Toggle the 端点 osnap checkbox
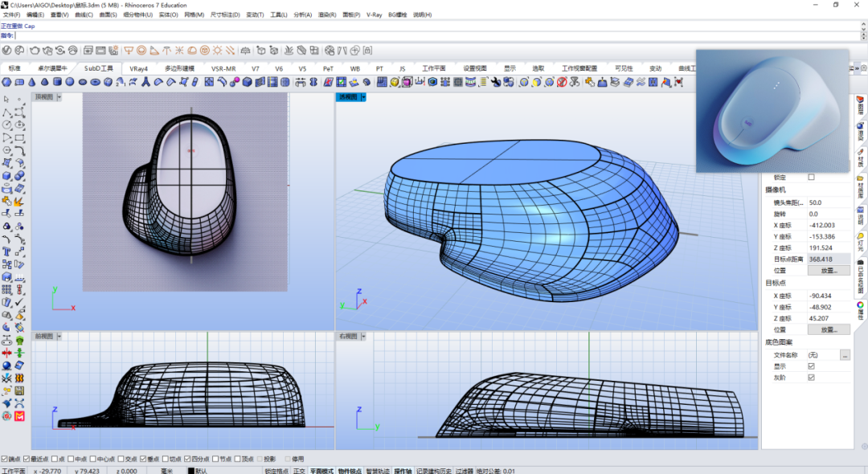The height and width of the screenshot is (474, 868). (x=5, y=459)
